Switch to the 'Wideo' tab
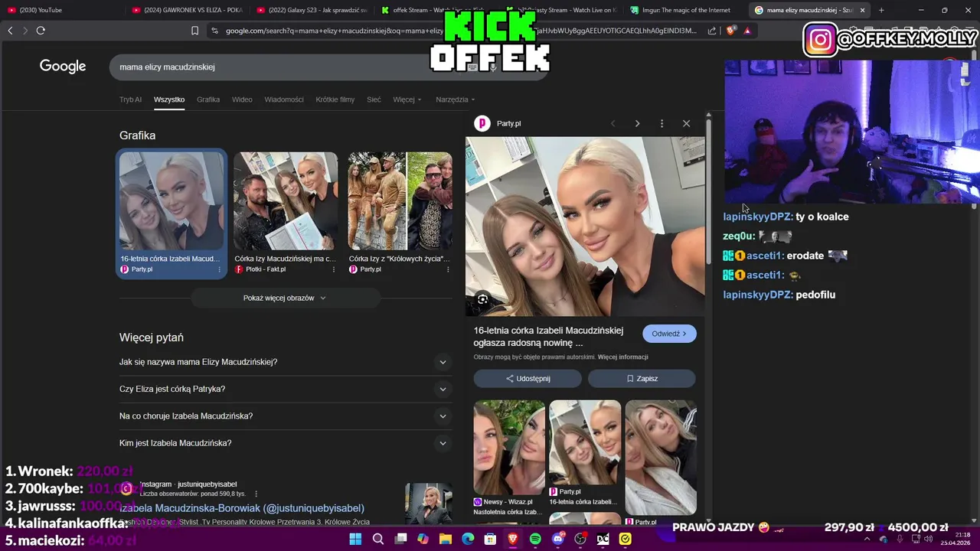This screenshot has height=551, width=980. coord(242,99)
